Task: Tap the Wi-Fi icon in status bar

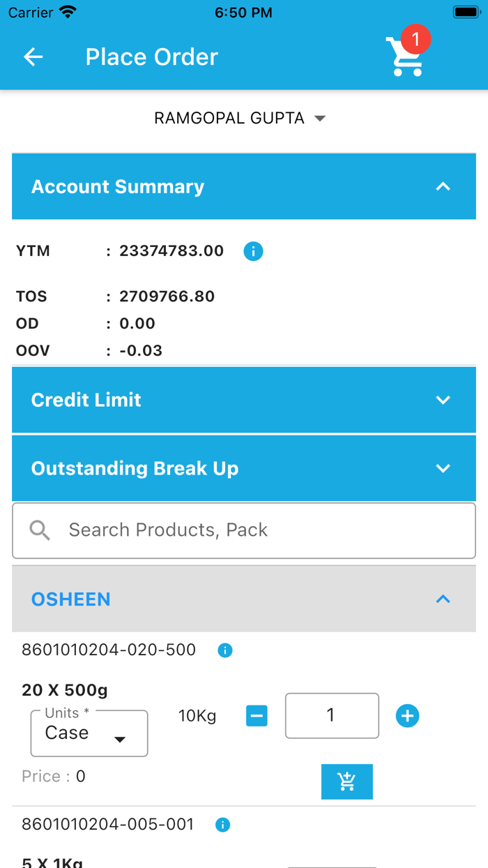Action: [68, 10]
